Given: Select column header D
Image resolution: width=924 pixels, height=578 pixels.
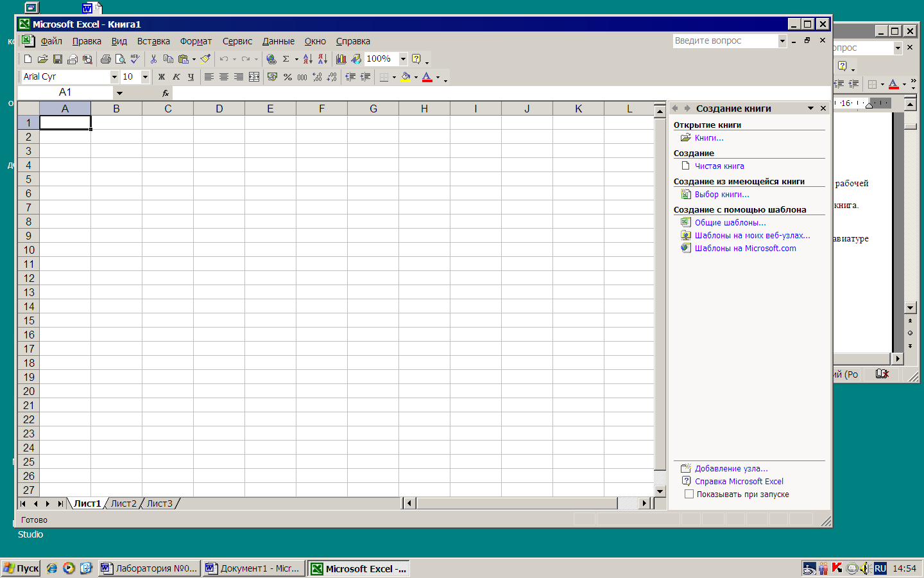Looking at the screenshot, I should [219, 109].
